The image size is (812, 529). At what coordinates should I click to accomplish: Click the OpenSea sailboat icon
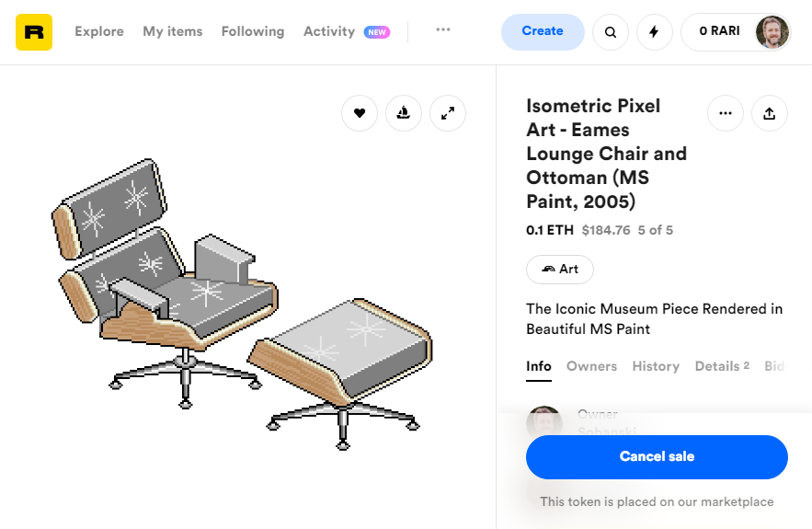point(404,113)
